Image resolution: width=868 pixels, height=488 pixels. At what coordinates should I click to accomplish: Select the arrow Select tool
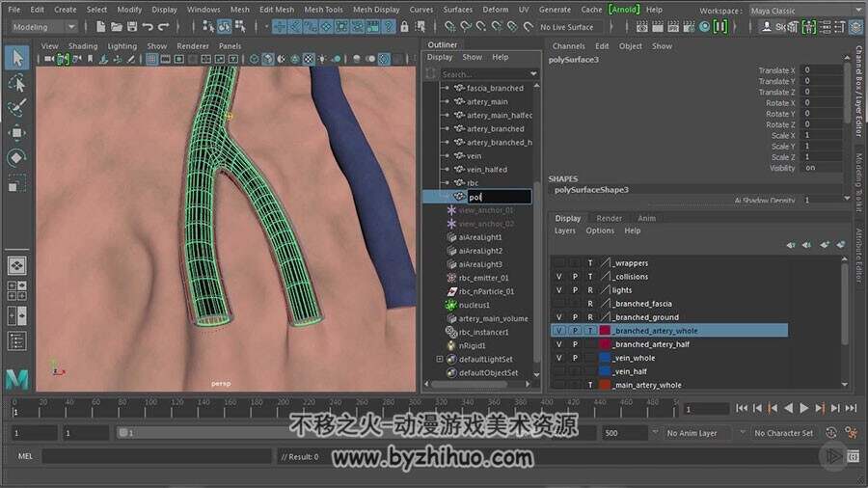pyautogui.click(x=17, y=58)
